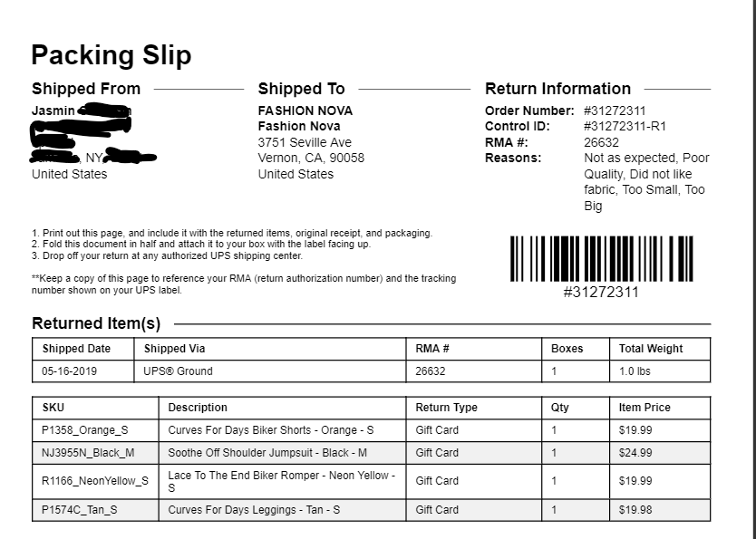Image resolution: width=756 pixels, height=539 pixels.
Task: Select order number #31272311 under the barcode
Action: click(x=601, y=292)
